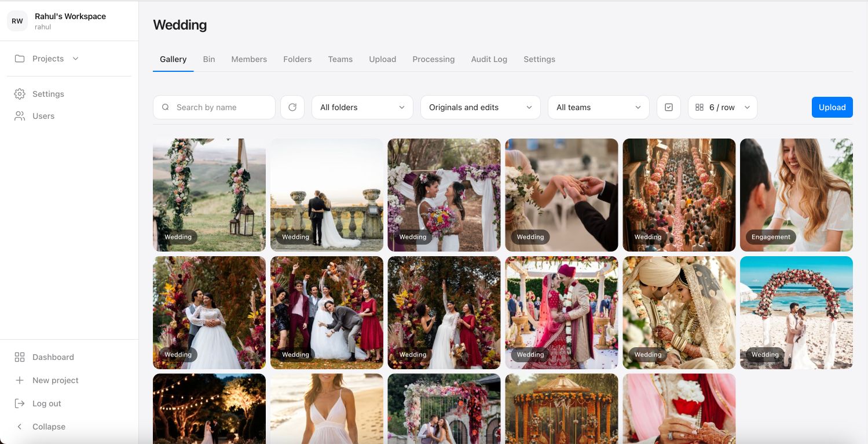This screenshot has width=868, height=444.
Task: Open the close-up Indian couple in cream photo
Action: 679,312
